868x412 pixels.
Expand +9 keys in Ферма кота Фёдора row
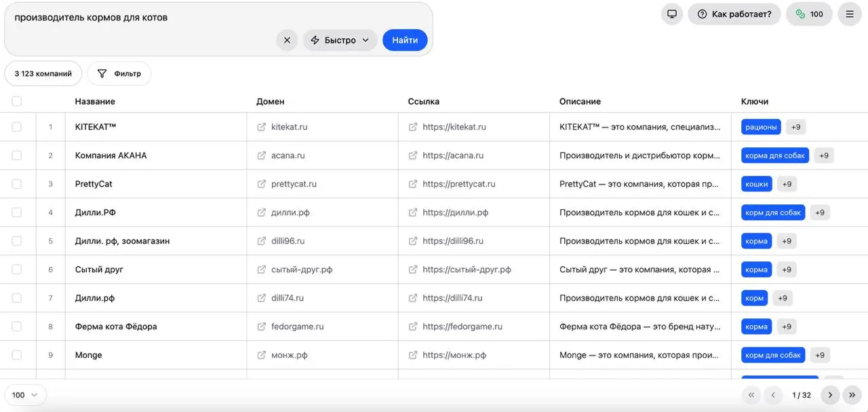pyautogui.click(x=787, y=326)
